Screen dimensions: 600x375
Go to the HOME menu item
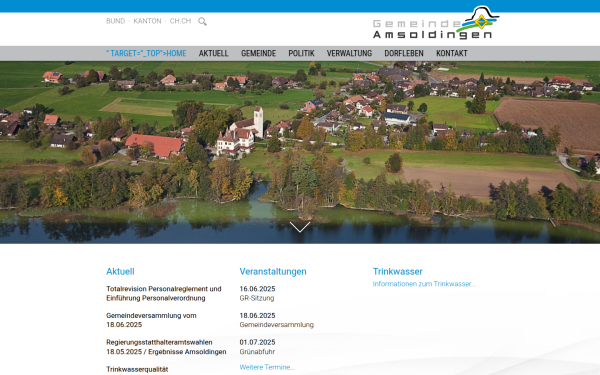pyautogui.click(x=146, y=53)
